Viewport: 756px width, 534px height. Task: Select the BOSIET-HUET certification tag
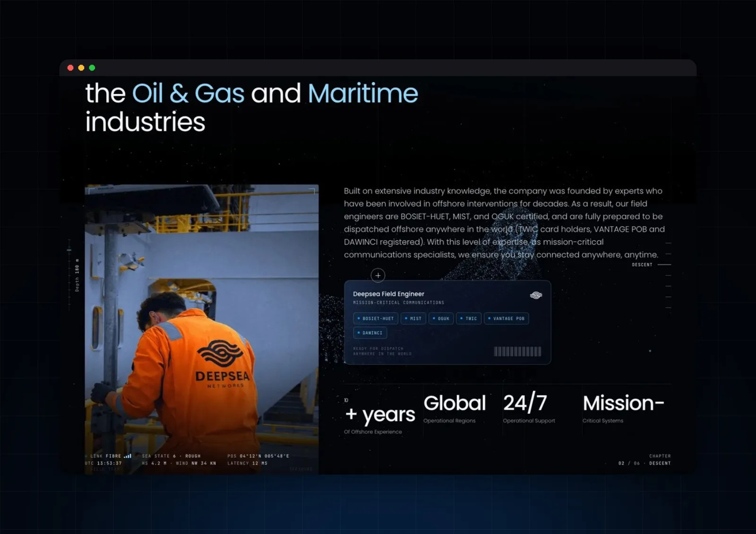pyautogui.click(x=376, y=319)
